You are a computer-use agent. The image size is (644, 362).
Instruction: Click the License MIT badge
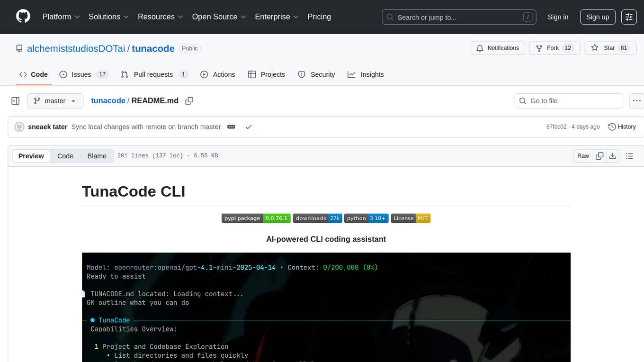[x=411, y=218]
